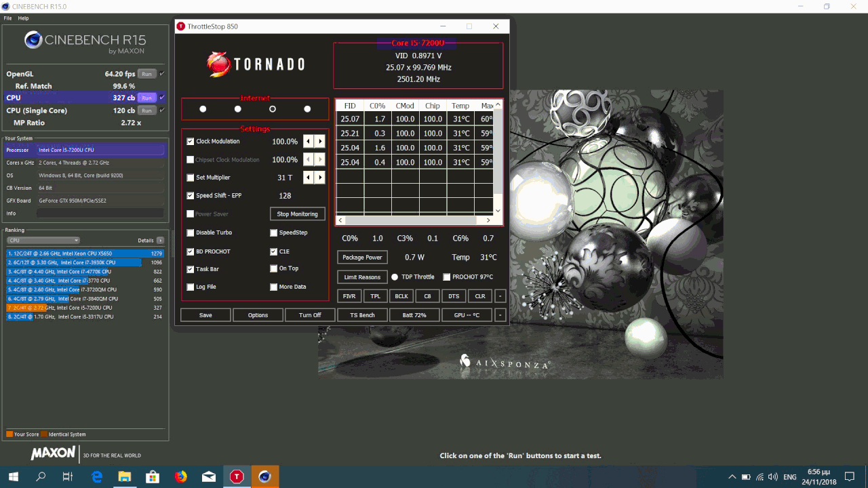
Task: Open the notification action center
Action: 850,476
